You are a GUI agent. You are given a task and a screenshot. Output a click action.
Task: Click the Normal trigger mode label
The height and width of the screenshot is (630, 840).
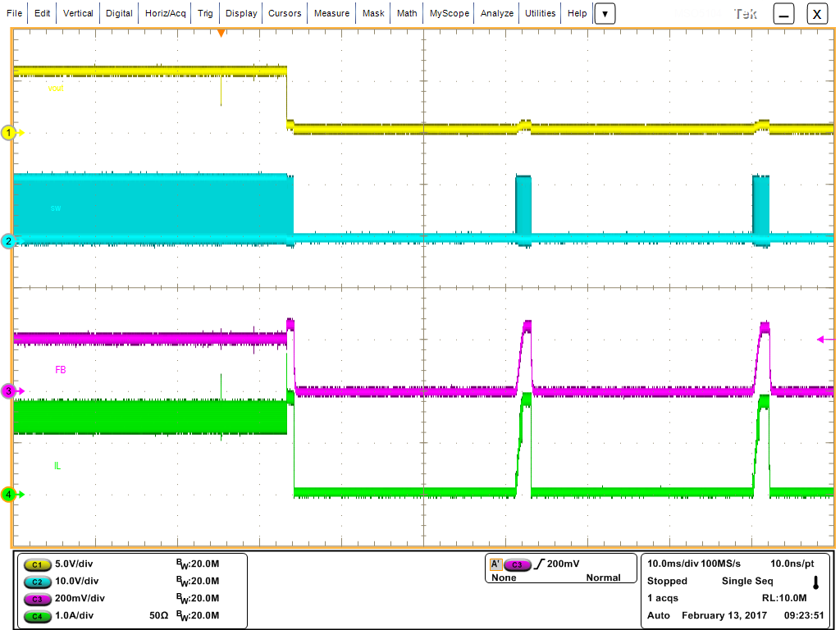click(x=603, y=577)
